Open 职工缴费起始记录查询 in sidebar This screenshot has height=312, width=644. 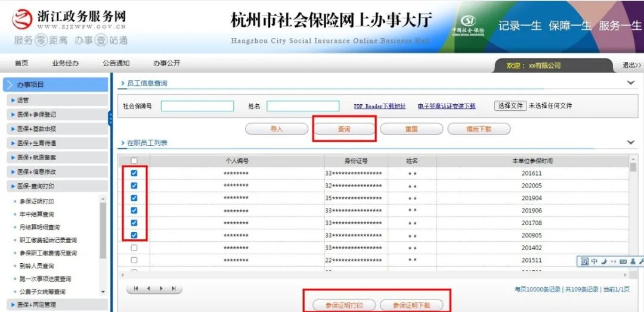coord(48,241)
